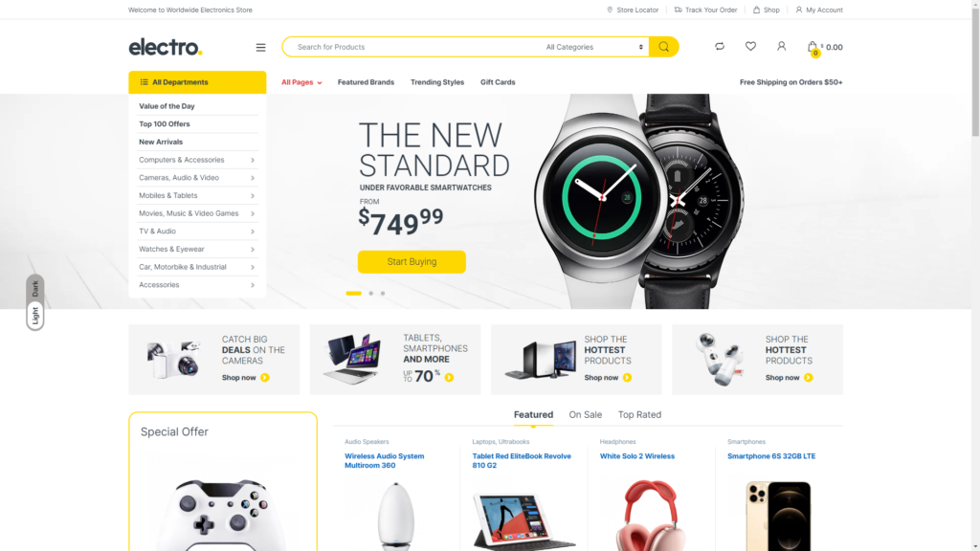Click the Track Your Order truck icon
The height and width of the screenshot is (551, 980).
point(679,10)
